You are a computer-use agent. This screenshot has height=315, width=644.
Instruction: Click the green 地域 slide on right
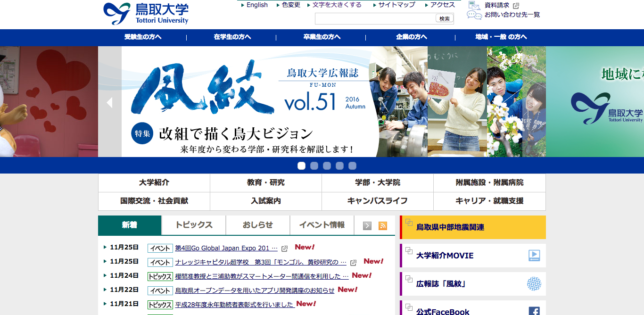[x=595, y=102]
